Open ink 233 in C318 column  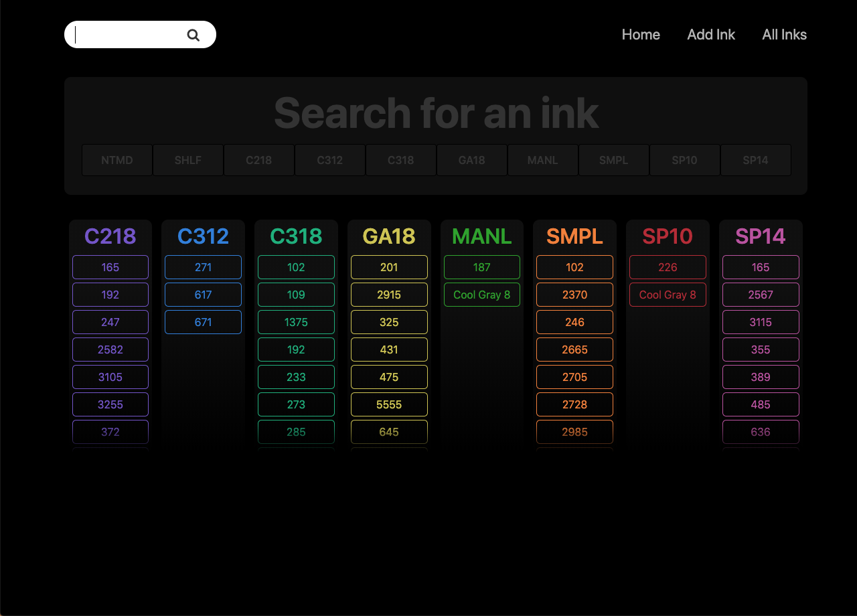(296, 377)
